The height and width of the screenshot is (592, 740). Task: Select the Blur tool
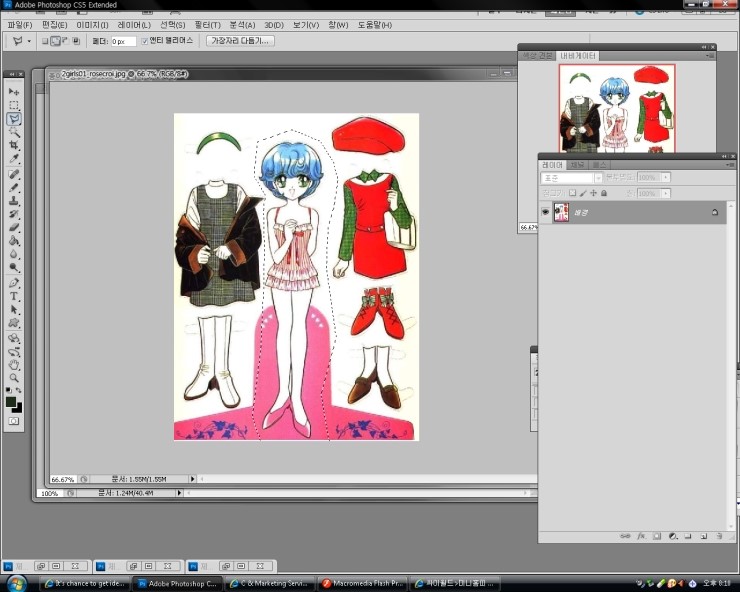[14, 254]
